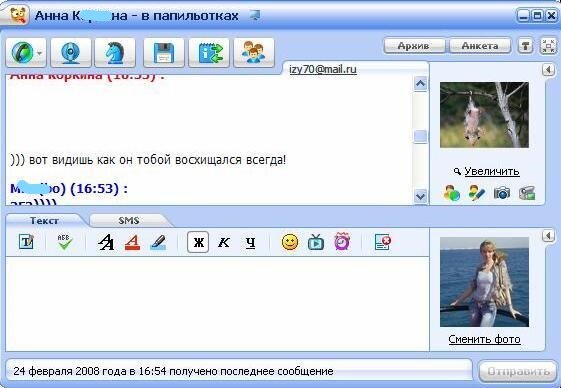Screen dimensions: 561x388
Task: Open the contact's Анкета profile
Action: [x=480, y=46]
